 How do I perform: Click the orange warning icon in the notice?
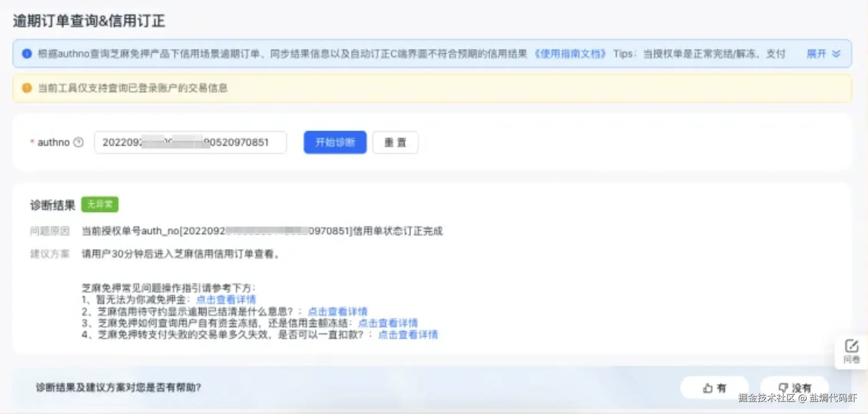(27, 88)
